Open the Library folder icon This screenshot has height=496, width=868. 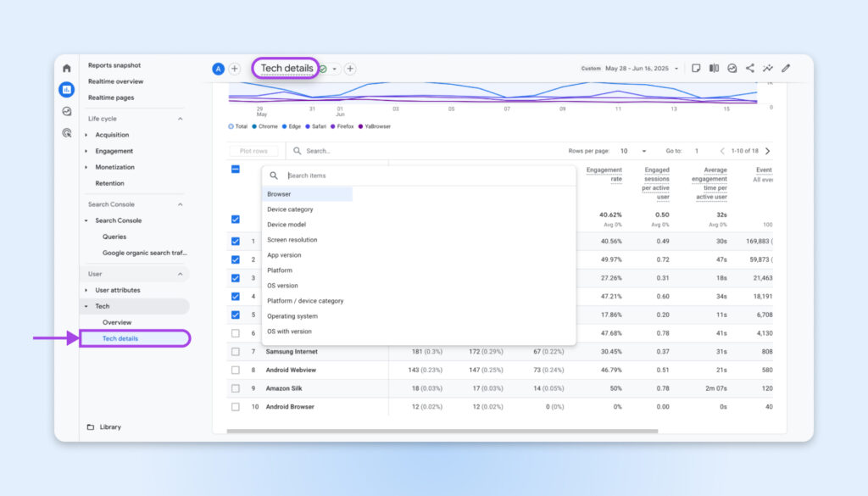pyautogui.click(x=91, y=427)
